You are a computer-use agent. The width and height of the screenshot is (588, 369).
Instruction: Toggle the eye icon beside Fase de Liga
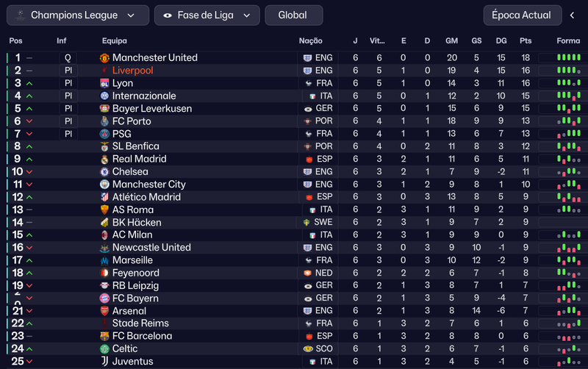point(168,15)
